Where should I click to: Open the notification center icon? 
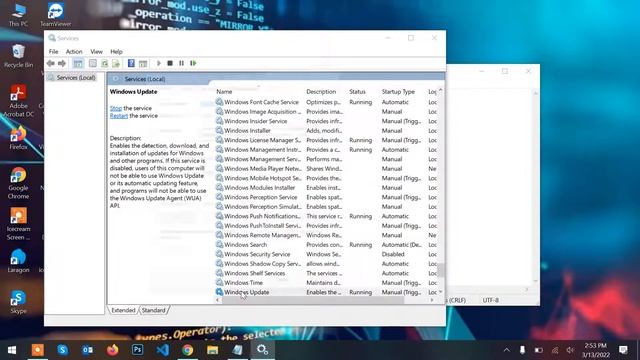coord(623,350)
